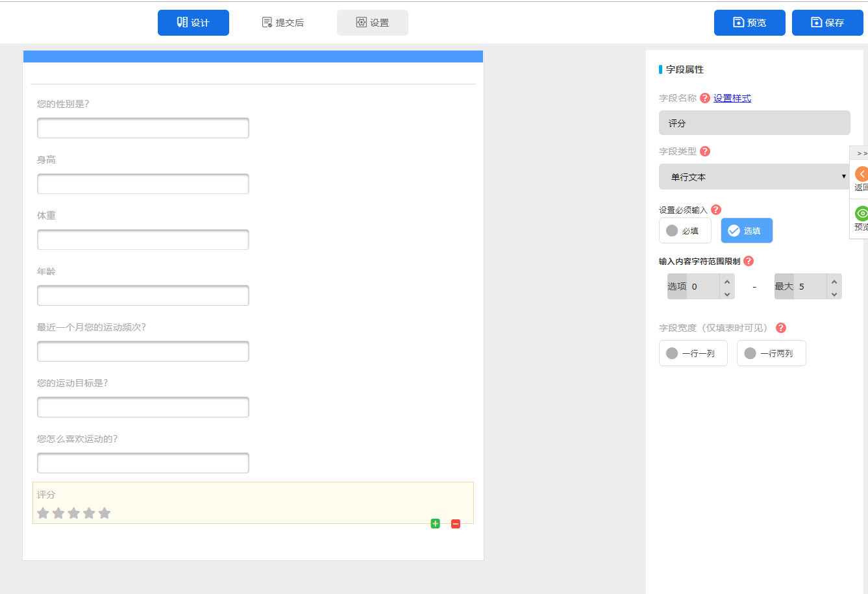Click the green plus add-field icon
This screenshot has height=594, width=868.
coord(435,524)
